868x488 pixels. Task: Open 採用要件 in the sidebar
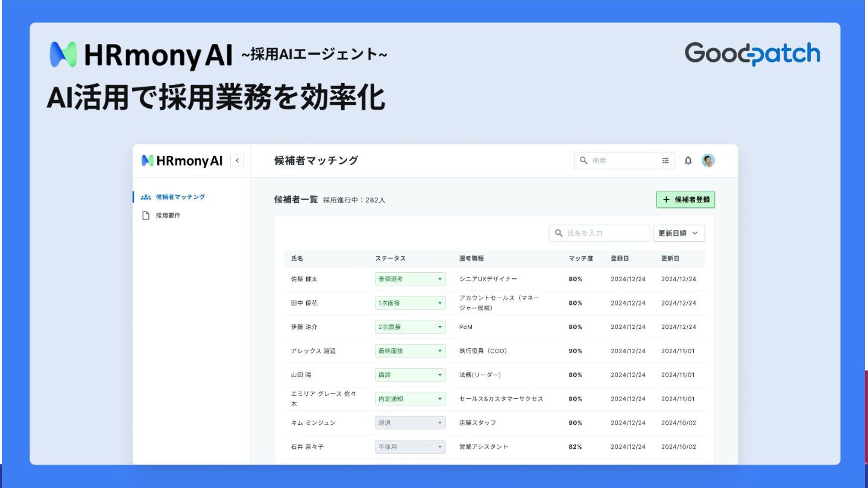click(x=168, y=216)
